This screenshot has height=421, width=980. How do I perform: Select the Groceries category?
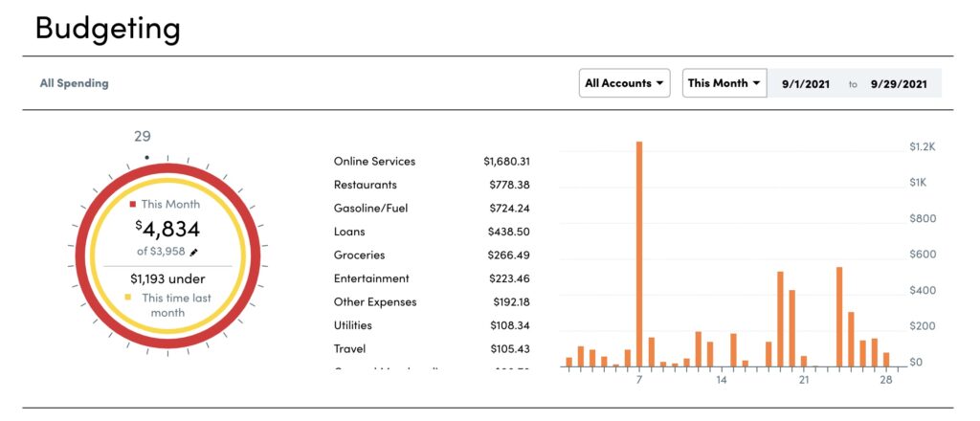click(x=359, y=255)
